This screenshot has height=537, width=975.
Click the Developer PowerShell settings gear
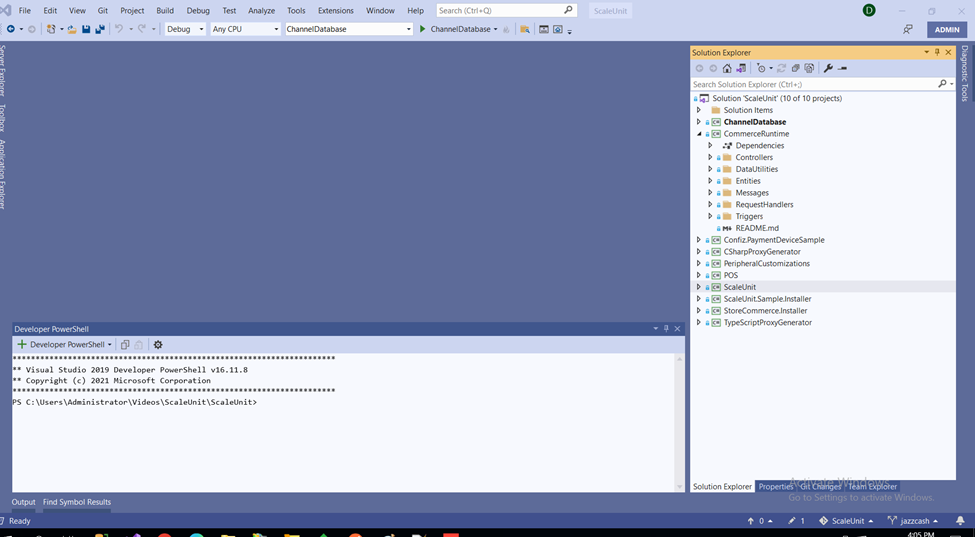click(x=158, y=344)
